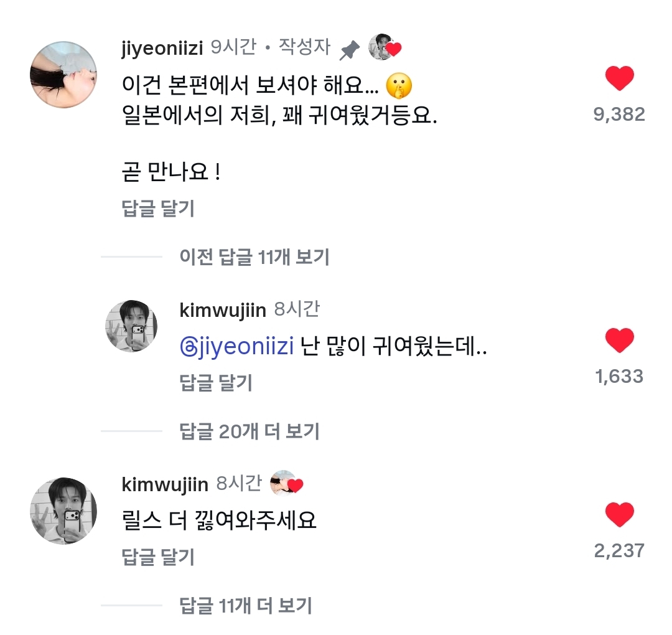Expand '답글 20개 더 보기' replies
The width and height of the screenshot is (672, 635).
point(250,430)
